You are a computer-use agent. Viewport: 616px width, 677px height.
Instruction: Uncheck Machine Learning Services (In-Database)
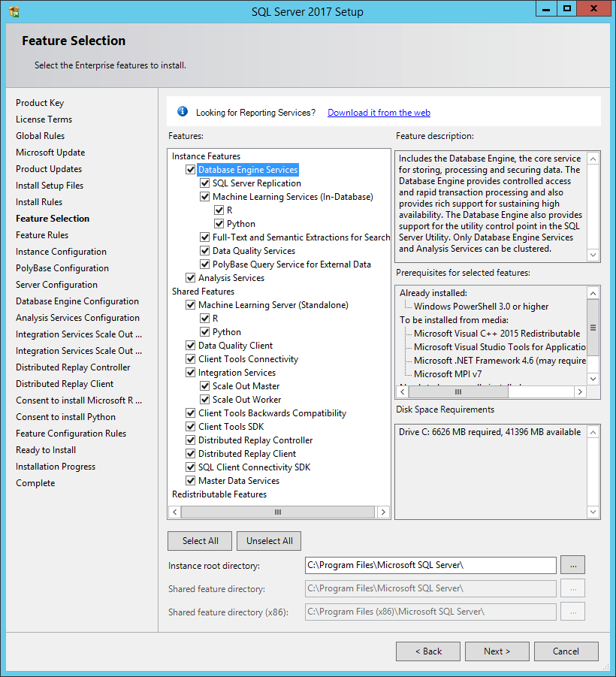pos(204,197)
